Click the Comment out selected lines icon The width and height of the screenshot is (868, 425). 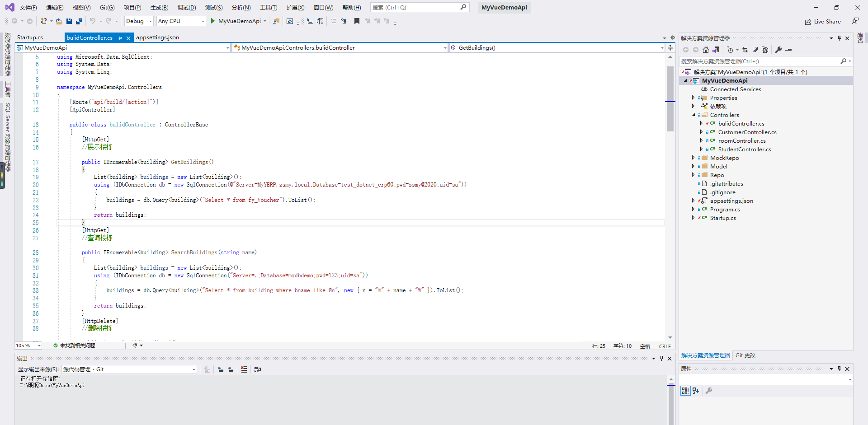tap(334, 21)
